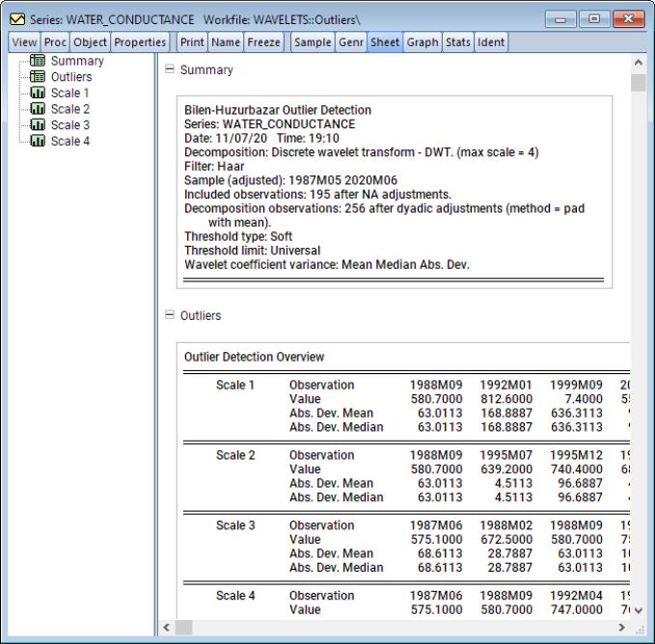This screenshot has width=655, height=644.
Task: Click the series window title bar icon
Action: 15,19
